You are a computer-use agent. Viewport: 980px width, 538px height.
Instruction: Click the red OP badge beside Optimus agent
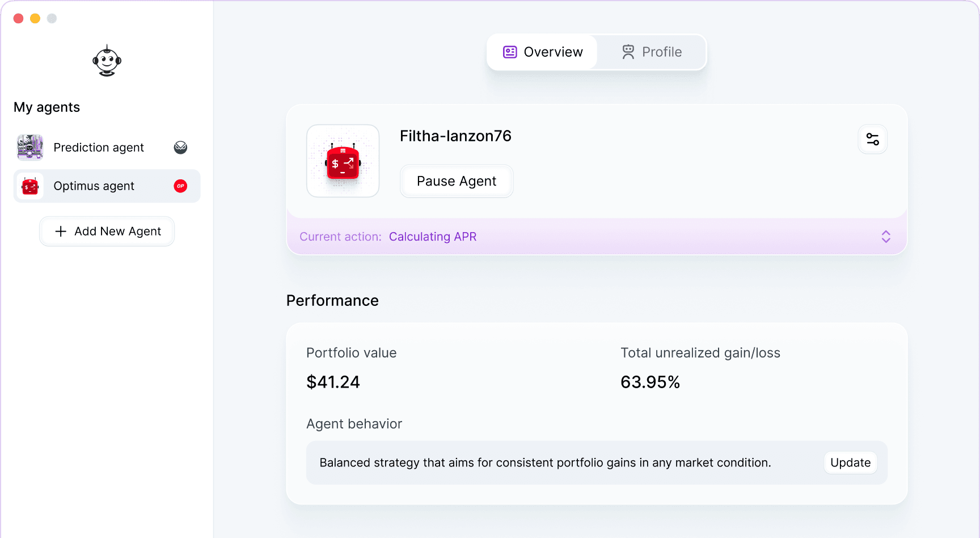point(180,186)
